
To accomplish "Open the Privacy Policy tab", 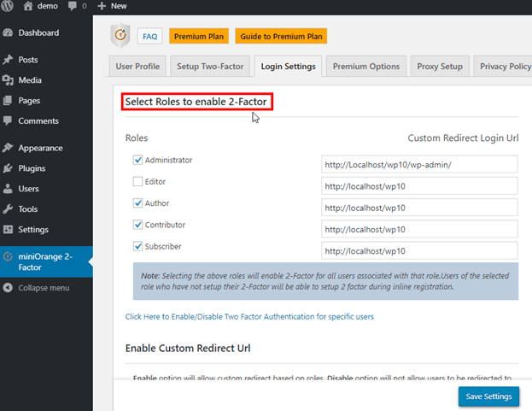I will (504, 66).
